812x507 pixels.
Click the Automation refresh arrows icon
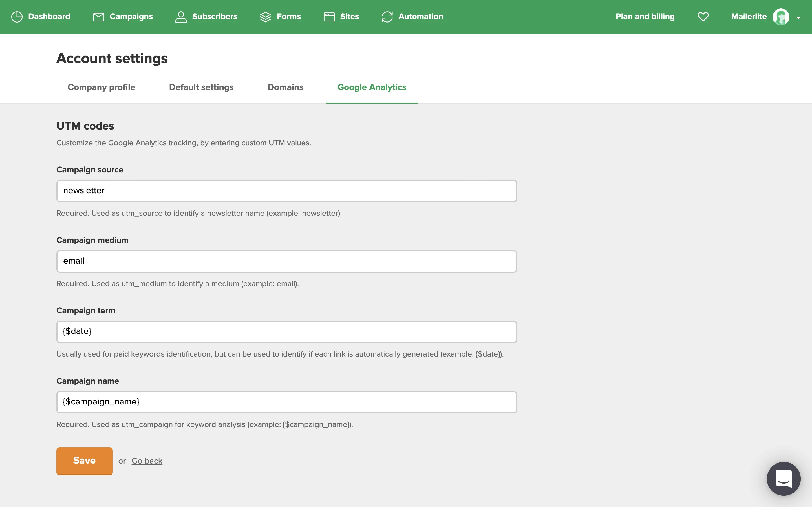[387, 17]
